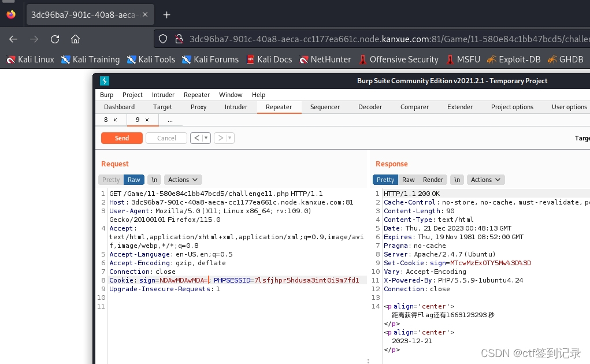The width and height of the screenshot is (590, 364).
Task: Click the browser address bar URL
Action: (x=389, y=39)
